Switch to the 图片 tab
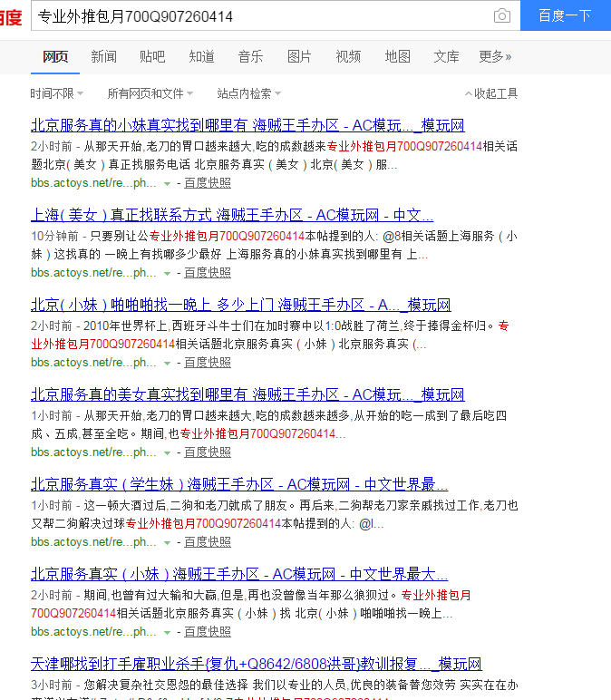Viewport: 611px width, 700px height. point(299,57)
